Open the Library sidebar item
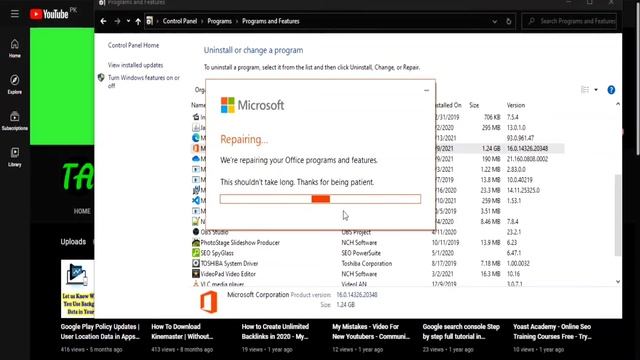This screenshot has width=640, height=360. coord(15,157)
